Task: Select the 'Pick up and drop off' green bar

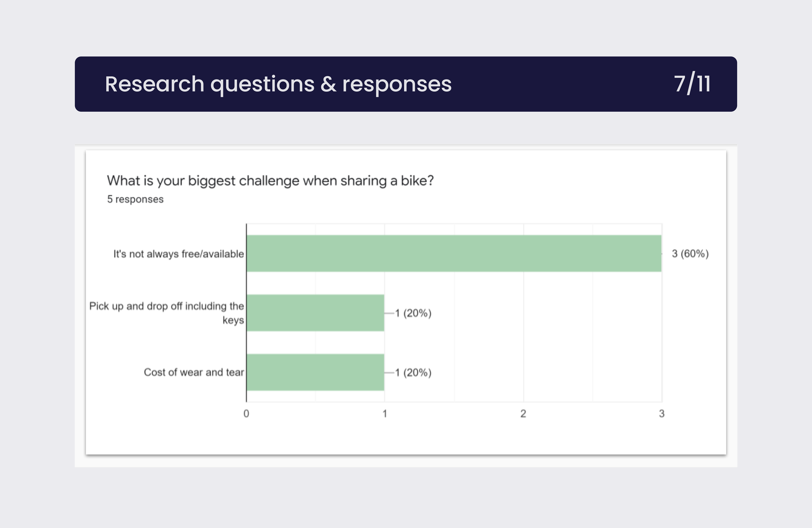Action: coord(315,313)
